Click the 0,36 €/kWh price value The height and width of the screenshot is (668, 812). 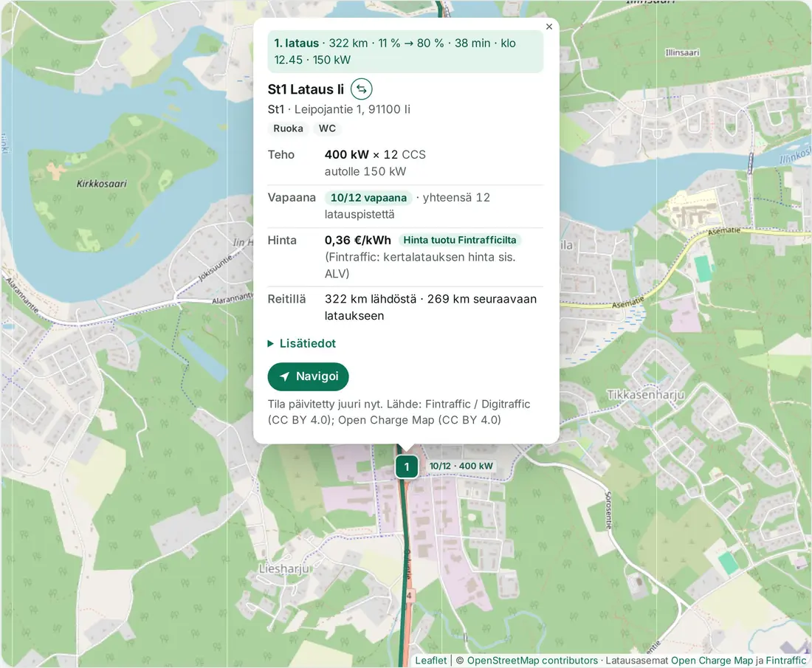358,241
